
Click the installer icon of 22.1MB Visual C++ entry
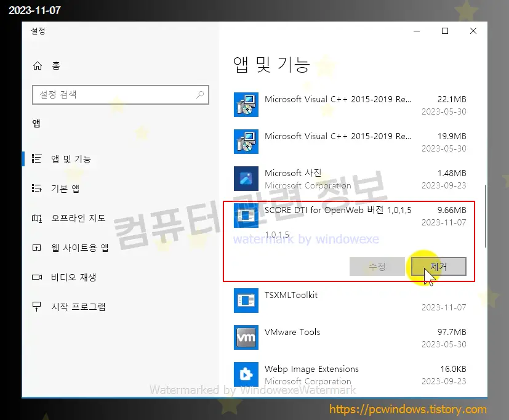(246, 105)
